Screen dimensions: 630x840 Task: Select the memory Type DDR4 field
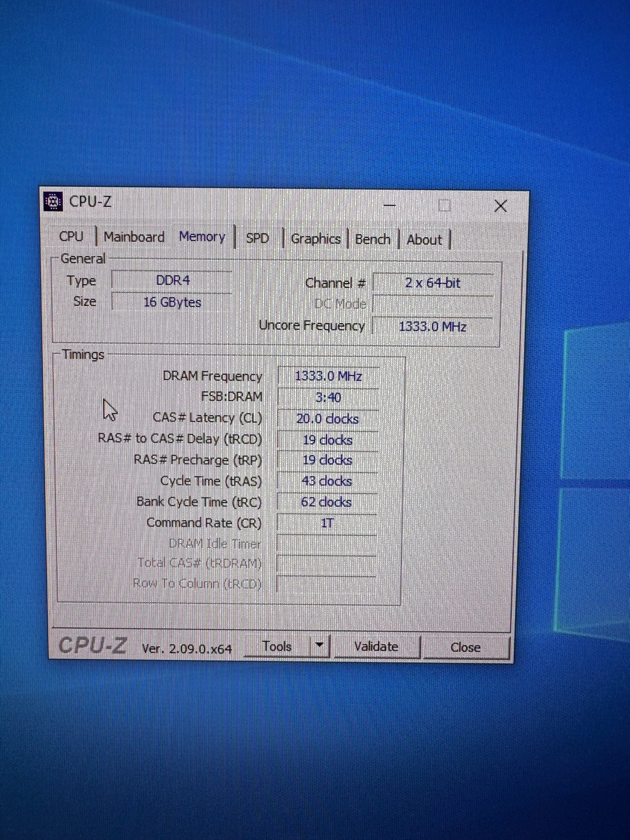click(172, 281)
